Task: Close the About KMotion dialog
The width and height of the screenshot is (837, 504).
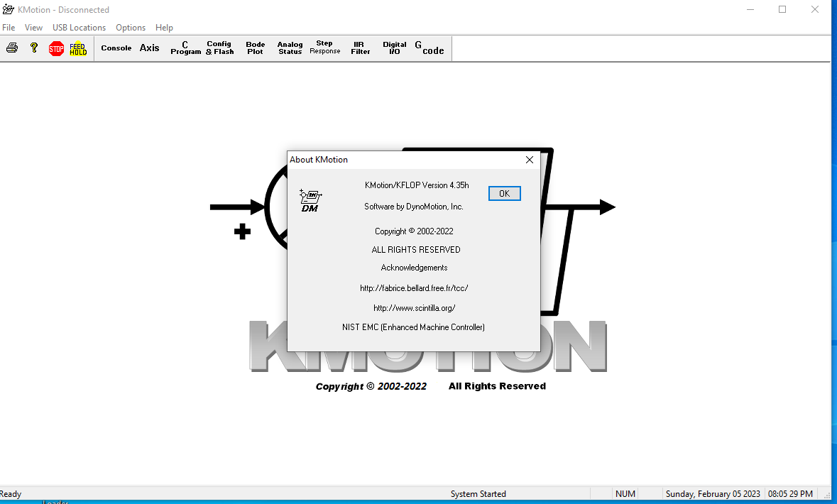Action: tap(529, 160)
